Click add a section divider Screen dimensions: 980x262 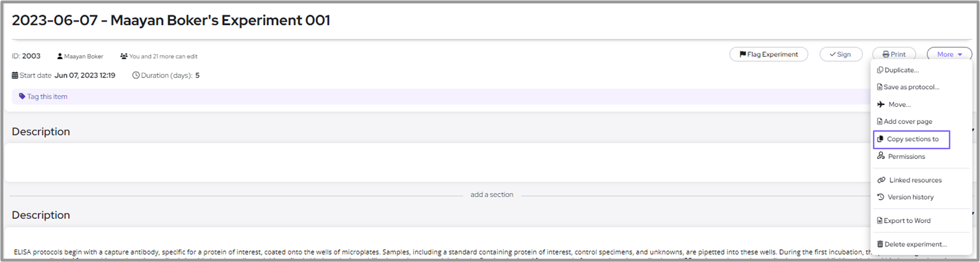(491, 194)
